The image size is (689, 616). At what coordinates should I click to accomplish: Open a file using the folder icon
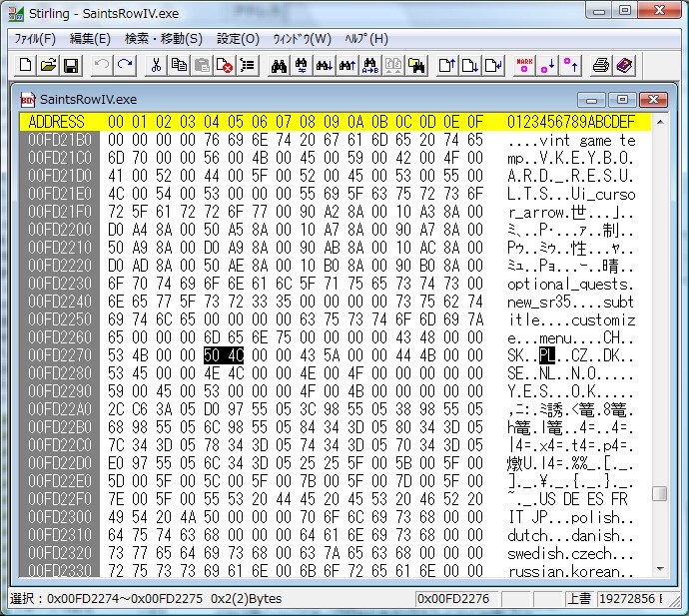[x=48, y=66]
